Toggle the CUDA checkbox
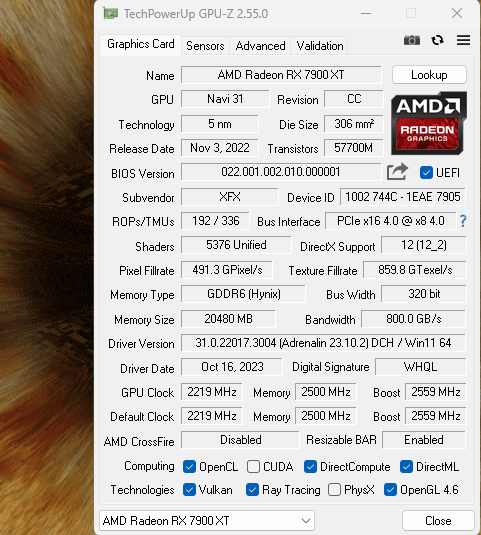Screen dimensions: 481x535 pyautogui.click(x=253, y=466)
